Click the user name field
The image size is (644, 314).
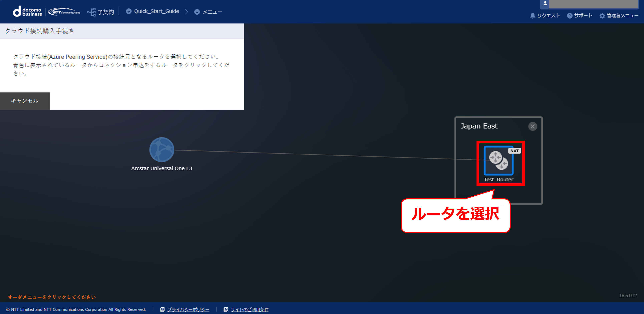(593, 4)
